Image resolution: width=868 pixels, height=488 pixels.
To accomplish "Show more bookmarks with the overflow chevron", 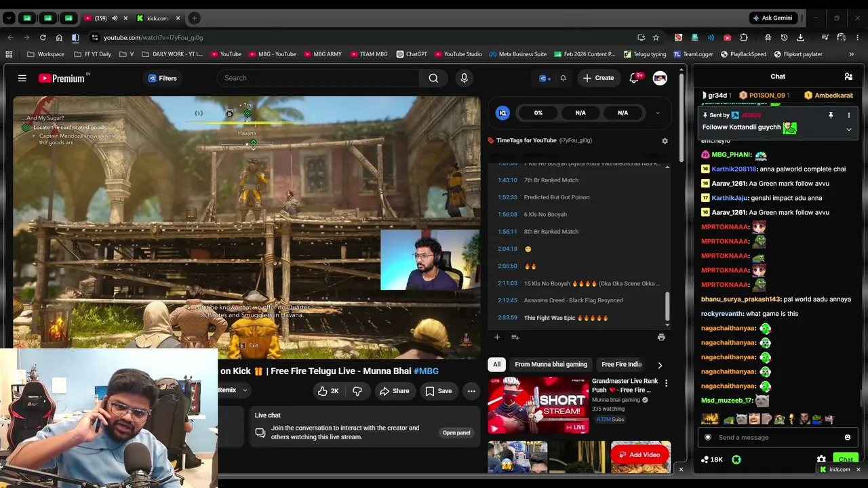I will [851, 54].
